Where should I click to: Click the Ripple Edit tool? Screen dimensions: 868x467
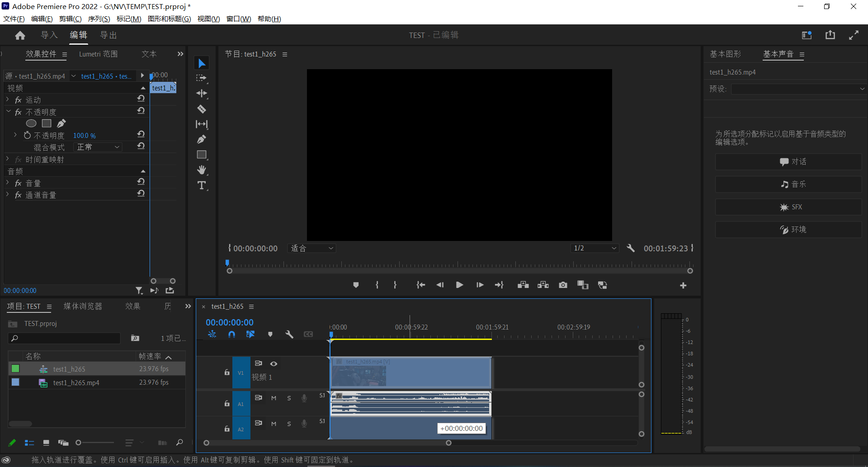pos(202,94)
